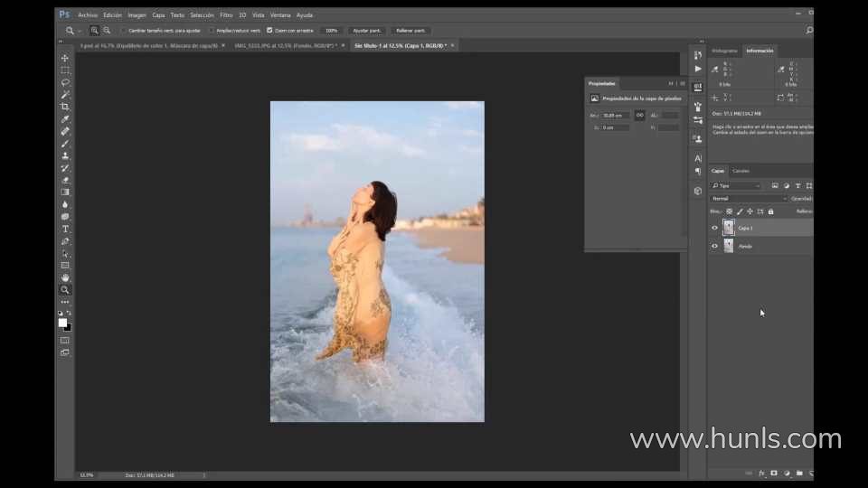Expand the layer filter Tipo dropdown
This screenshot has height=488, width=868.
pos(736,186)
